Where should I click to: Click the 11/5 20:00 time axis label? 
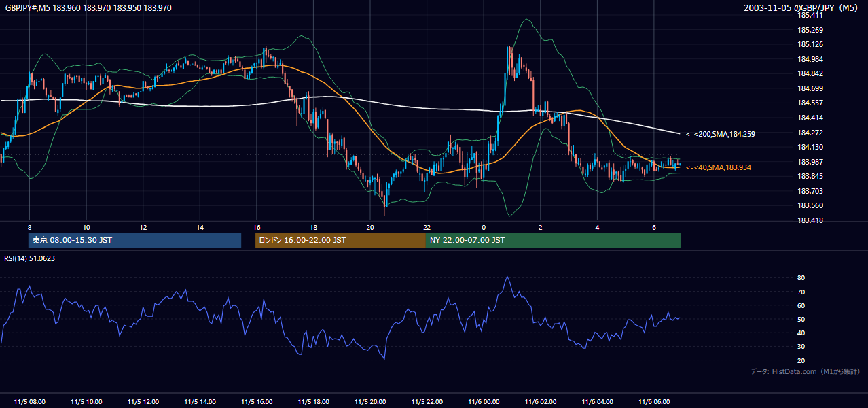[370, 401]
